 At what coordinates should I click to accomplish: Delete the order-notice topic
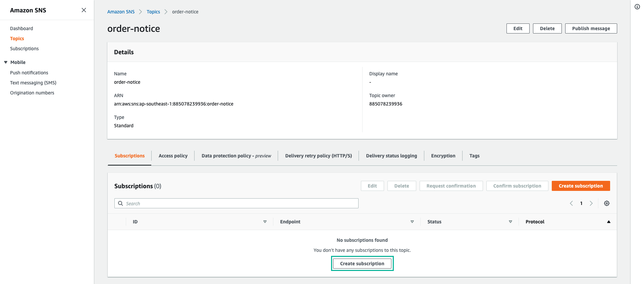click(547, 28)
